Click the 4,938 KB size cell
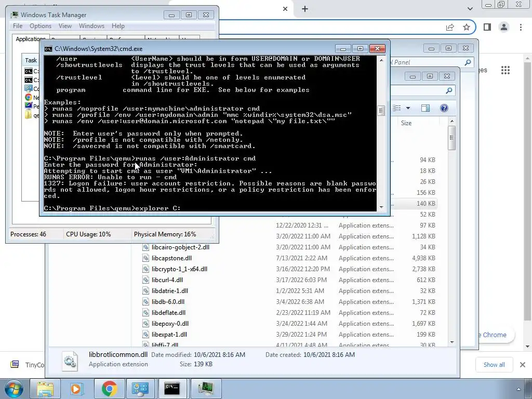 pyautogui.click(x=423, y=258)
